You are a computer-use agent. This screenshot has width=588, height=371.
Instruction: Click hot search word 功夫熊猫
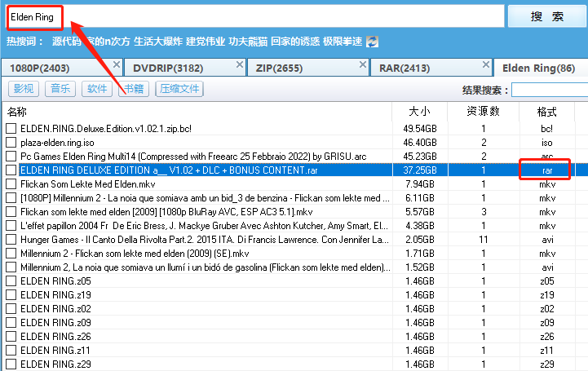[248, 42]
